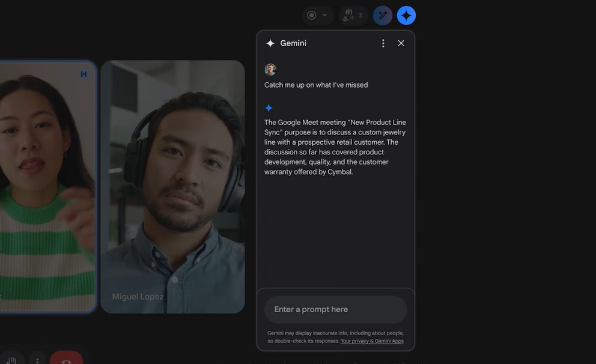Focus the "Enter a prompt here" field
596x364 pixels.
point(336,309)
